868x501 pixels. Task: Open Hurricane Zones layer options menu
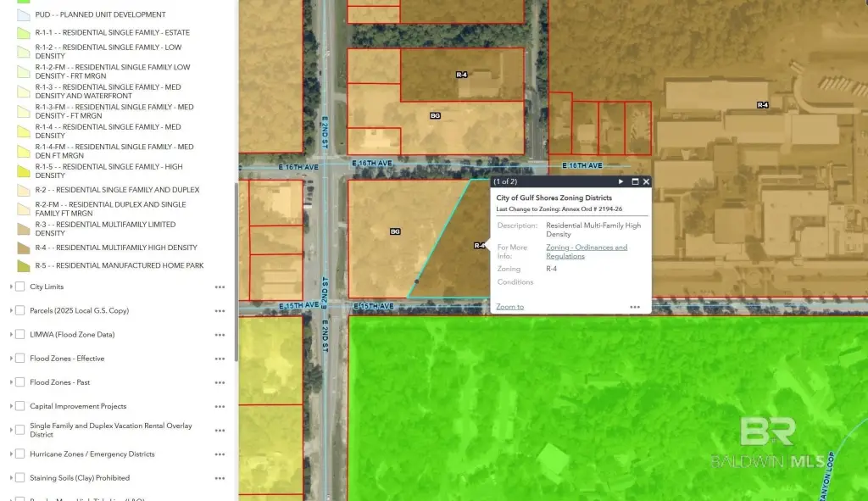click(220, 454)
